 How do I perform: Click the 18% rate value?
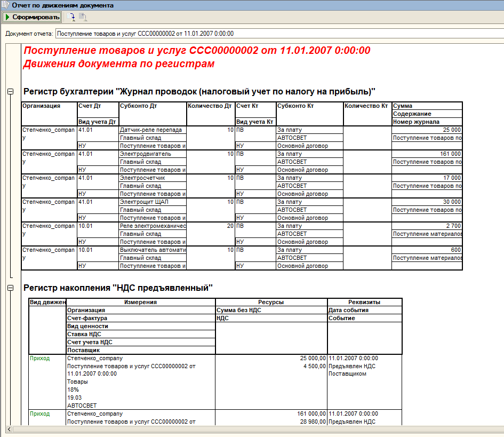(x=73, y=390)
